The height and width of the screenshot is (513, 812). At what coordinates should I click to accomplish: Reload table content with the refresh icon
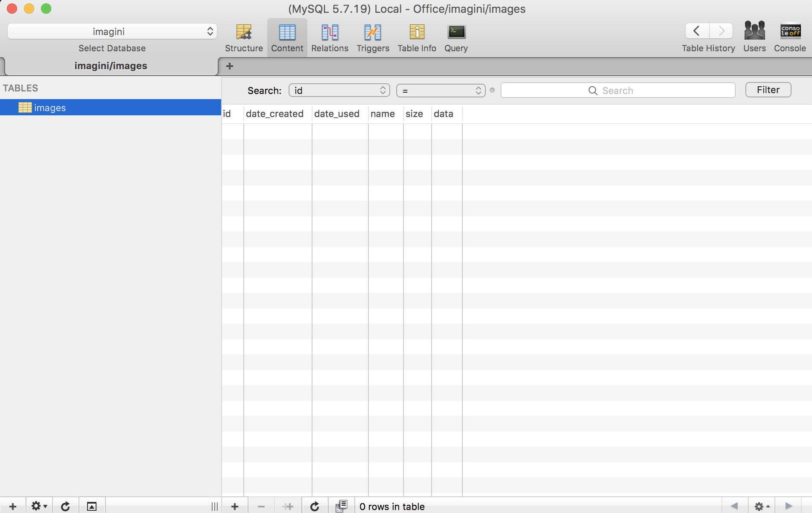pos(315,507)
